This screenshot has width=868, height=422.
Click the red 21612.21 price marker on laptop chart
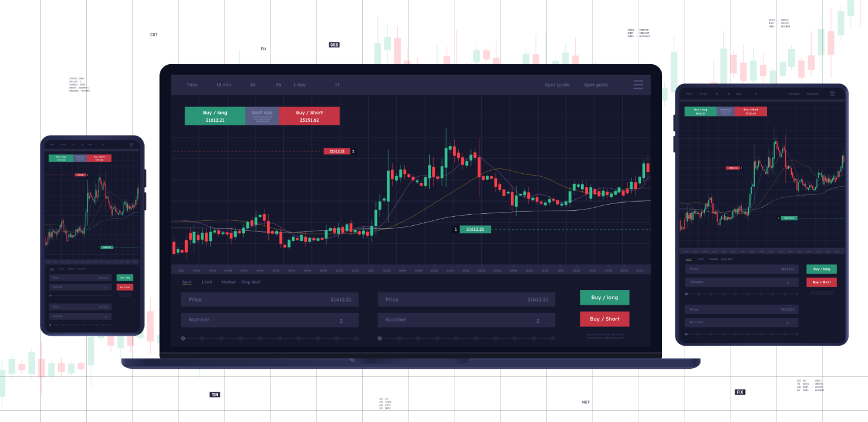point(337,151)
